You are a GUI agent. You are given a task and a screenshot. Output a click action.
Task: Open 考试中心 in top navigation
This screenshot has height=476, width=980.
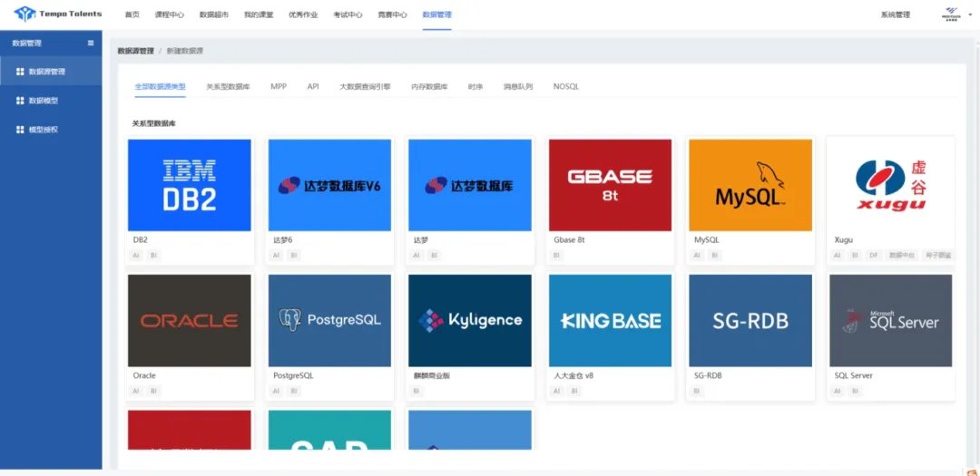[348, 15]
